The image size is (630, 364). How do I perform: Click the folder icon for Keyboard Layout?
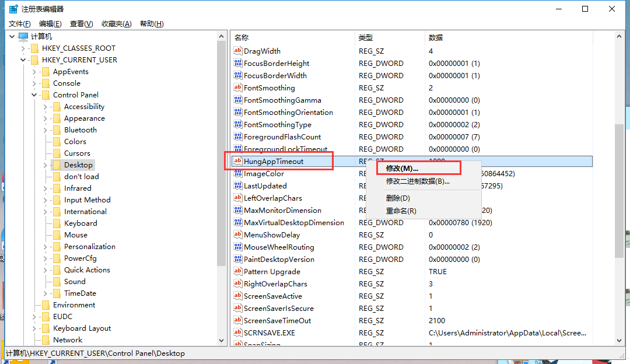click(45, 328)
